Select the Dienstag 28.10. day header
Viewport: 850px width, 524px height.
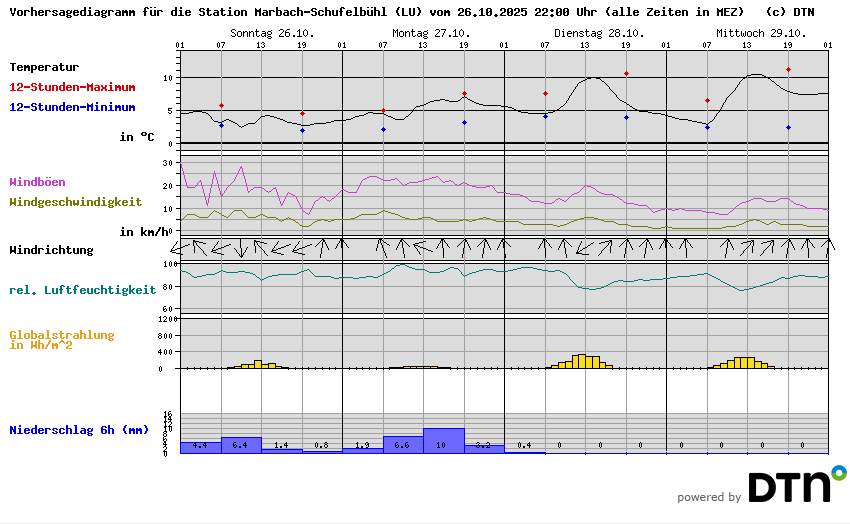[x=599, y=33]
